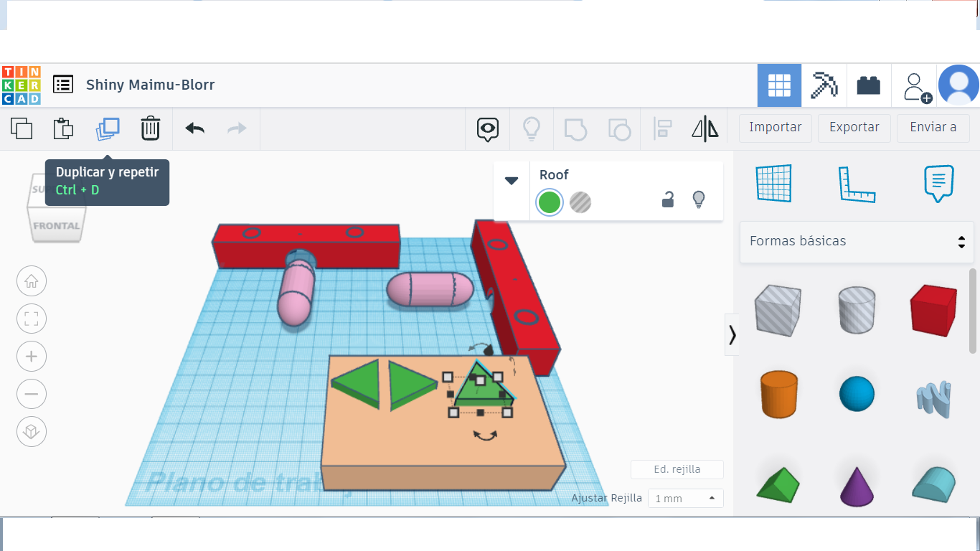Click the Fit all in view button
980x551 pixels.
tap(32, 319)
